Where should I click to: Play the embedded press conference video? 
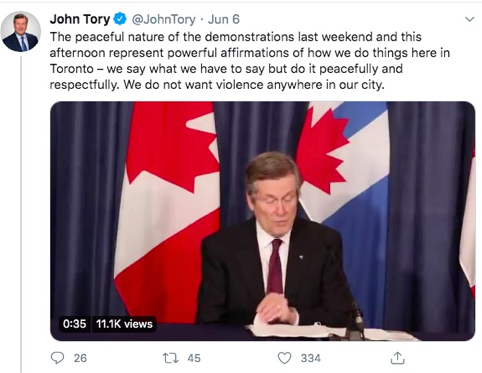click(262, 221)
